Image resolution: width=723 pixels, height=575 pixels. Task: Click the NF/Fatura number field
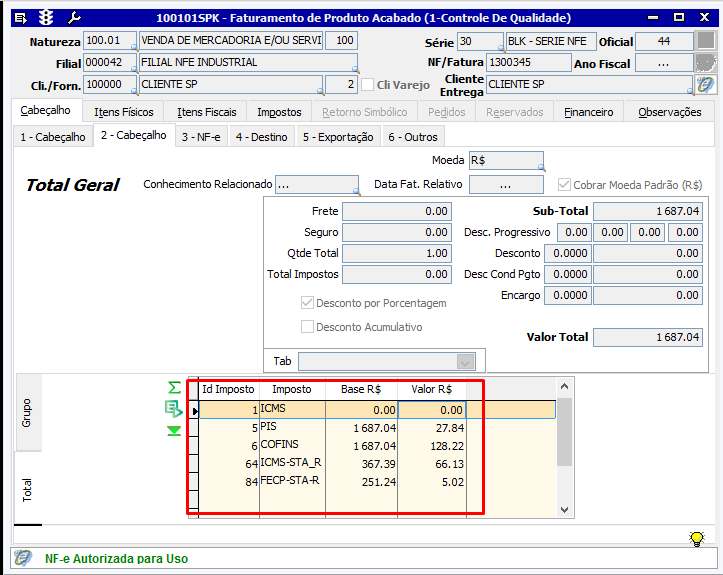529,62
